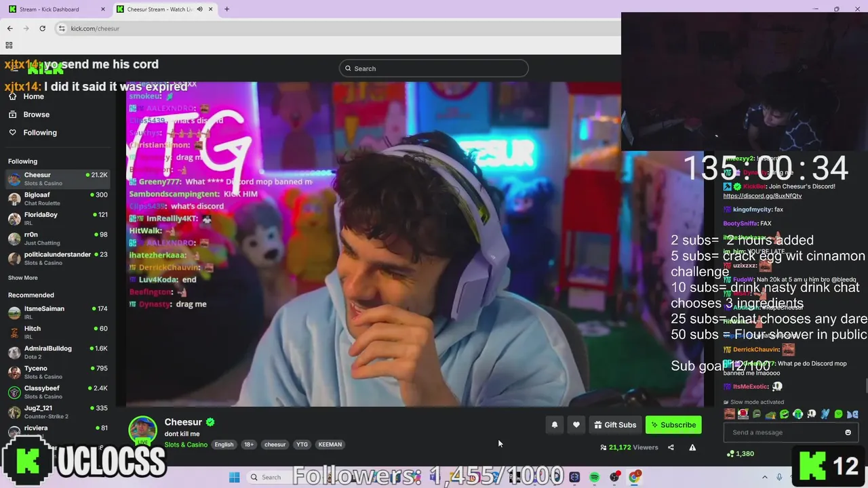
Task: Open Cheesur's Discord invite link in chat
Action: coord(762,196)
